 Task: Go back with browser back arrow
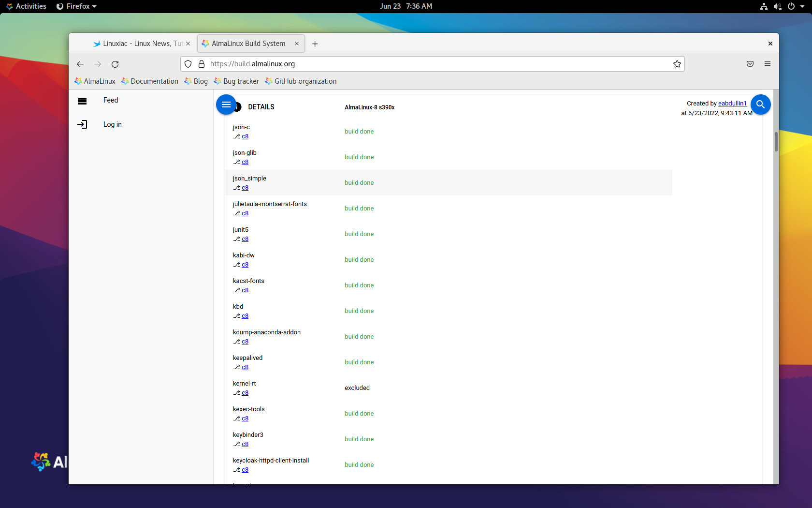click(x=80, y=64)
